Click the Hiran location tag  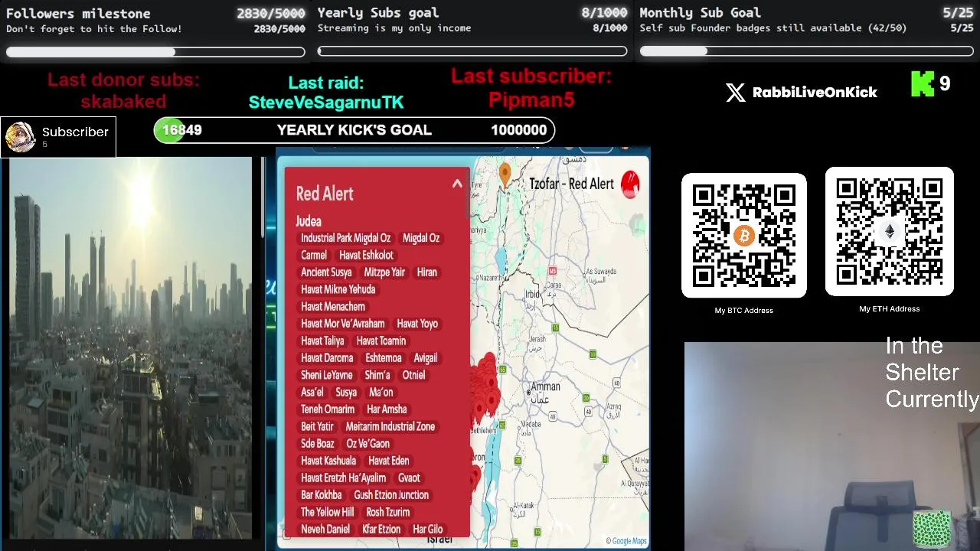426,272
